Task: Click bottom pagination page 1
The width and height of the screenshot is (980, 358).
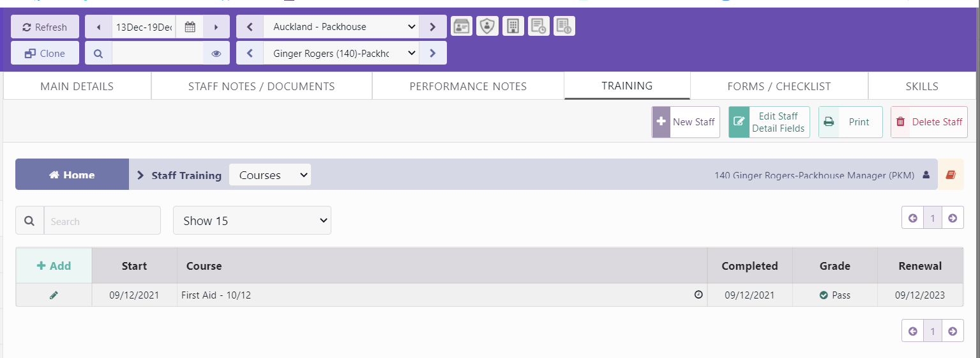Action: [933, 331]
